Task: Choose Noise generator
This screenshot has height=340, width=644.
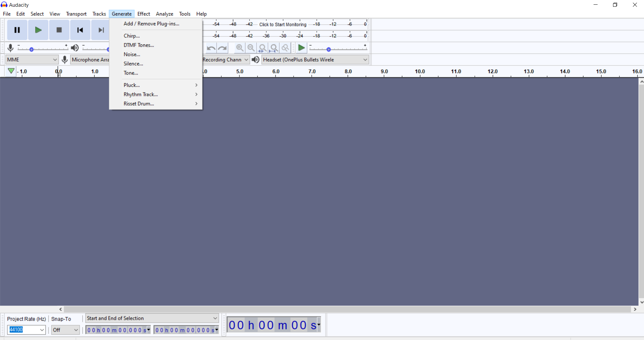Action: 156,54
